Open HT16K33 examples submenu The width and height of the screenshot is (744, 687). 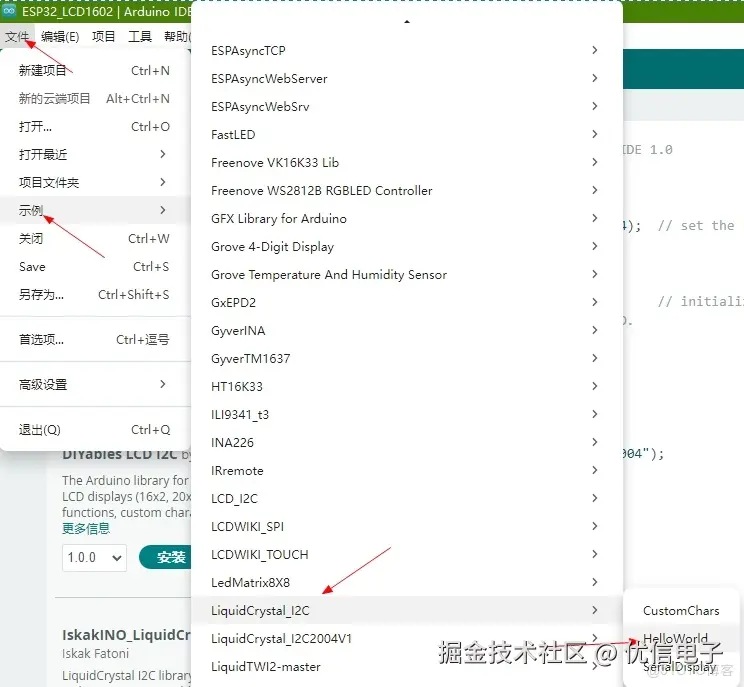407,387
